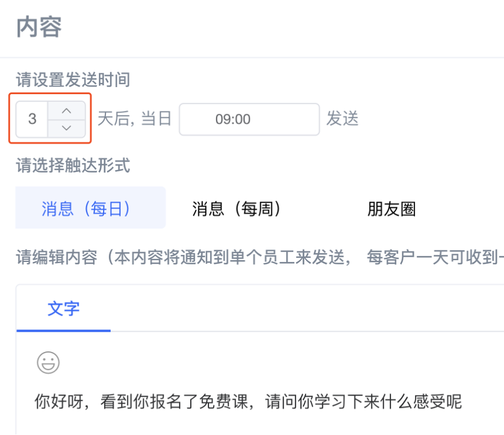
Task: Select the 消息（每日） delivery option
Action: (x=90, y=208)
